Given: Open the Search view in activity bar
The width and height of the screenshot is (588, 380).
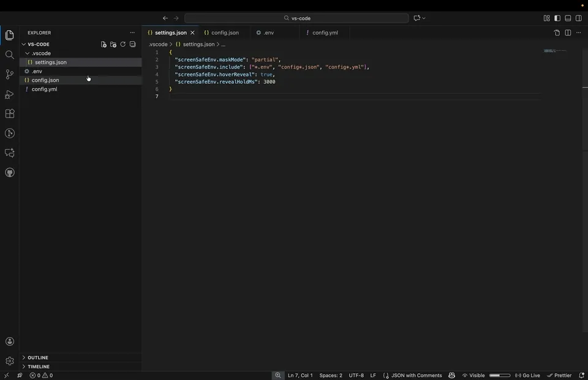Looking at the screenshot, I should click(x=9, y=54).
